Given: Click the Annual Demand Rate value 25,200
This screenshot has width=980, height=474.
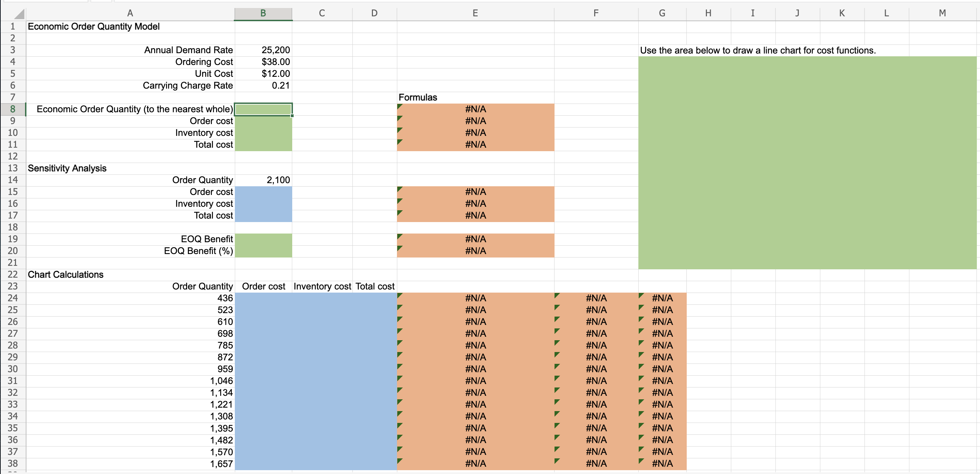Looking at the screenshot, I should [x=275, y=50].
